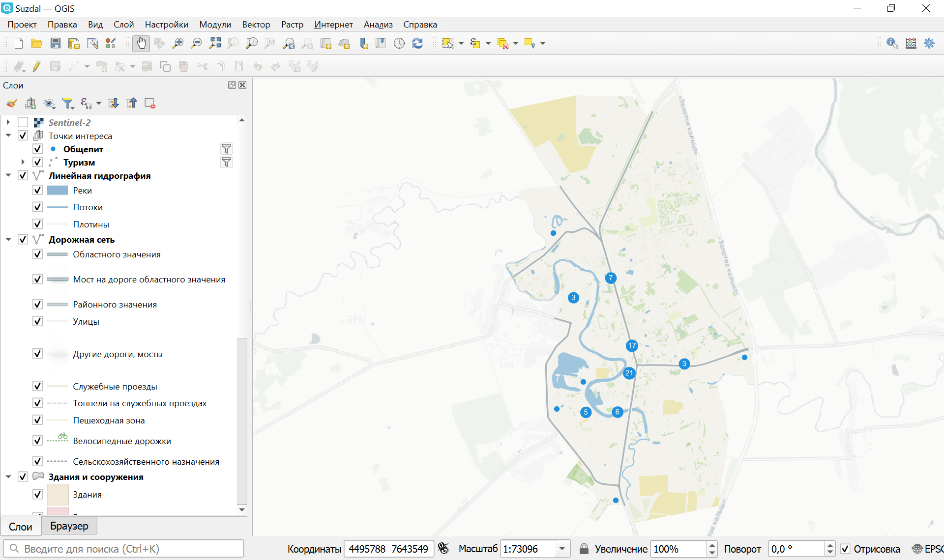Click Save Project floppy disk icon
The width and height of the screenshot is (944, 560).
point(56,43)
